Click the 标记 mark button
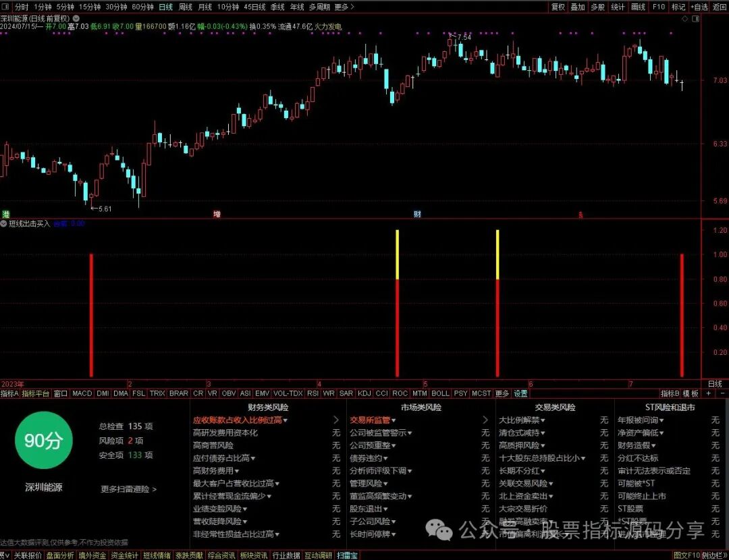 tap(678, 7)
